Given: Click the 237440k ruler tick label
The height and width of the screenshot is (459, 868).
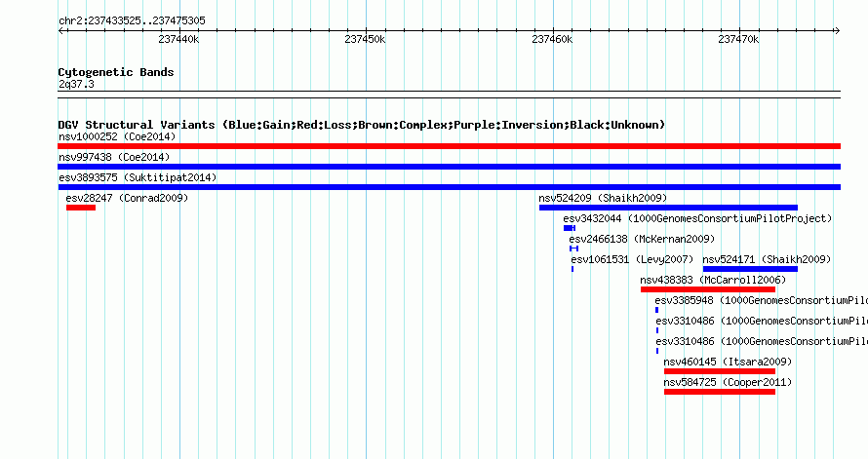Looking at the screenshot, I should pyautogui.click(x=178, y=39).
